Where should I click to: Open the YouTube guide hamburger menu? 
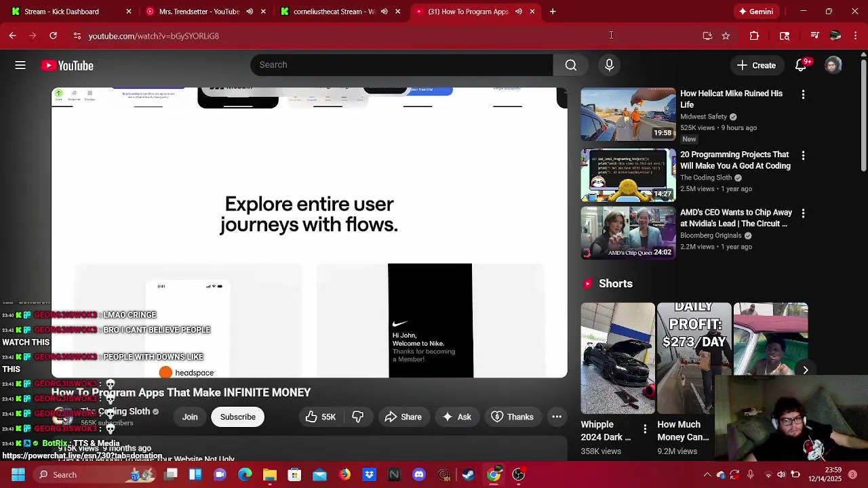point(20,65)
